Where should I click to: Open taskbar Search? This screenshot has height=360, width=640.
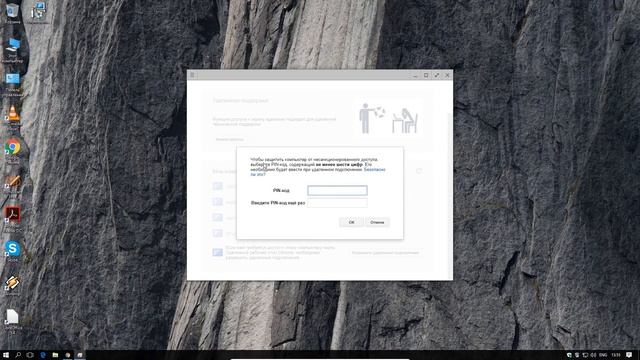point(18,355)
